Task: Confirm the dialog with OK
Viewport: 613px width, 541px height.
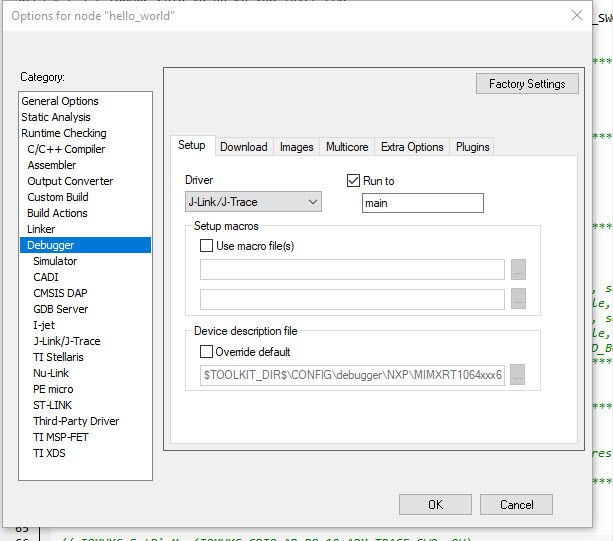Action: [435, 505]
